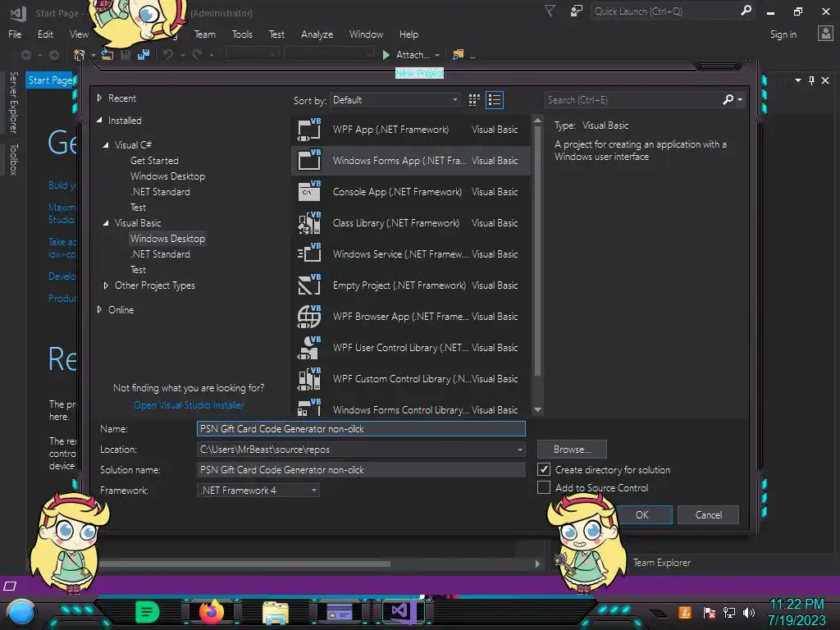Open the Framework version dropdown
The height and width of the screenshot is (630, 840).
click(258, 491)
